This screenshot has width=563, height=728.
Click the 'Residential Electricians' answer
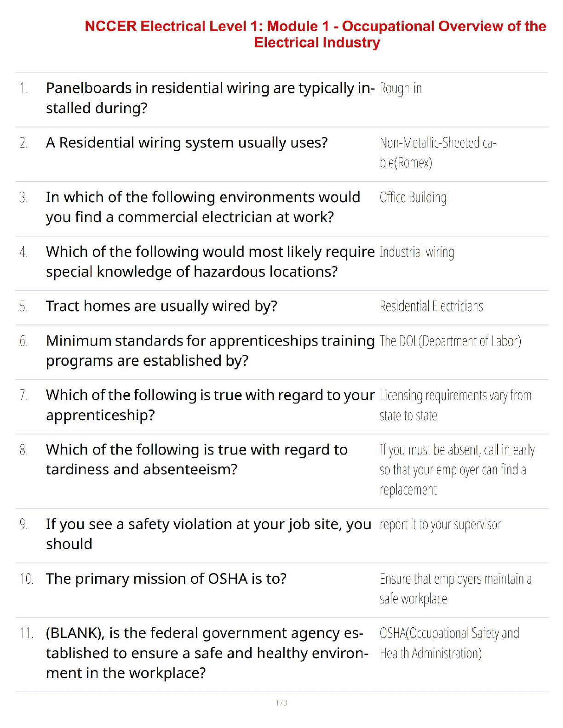pyautogui.click(x=431, y=307)
